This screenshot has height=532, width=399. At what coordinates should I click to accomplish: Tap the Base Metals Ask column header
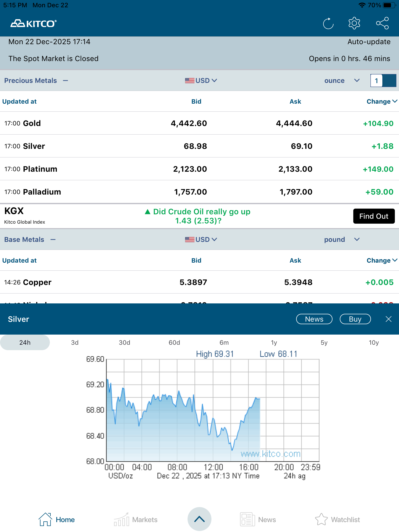pos(295,261)
